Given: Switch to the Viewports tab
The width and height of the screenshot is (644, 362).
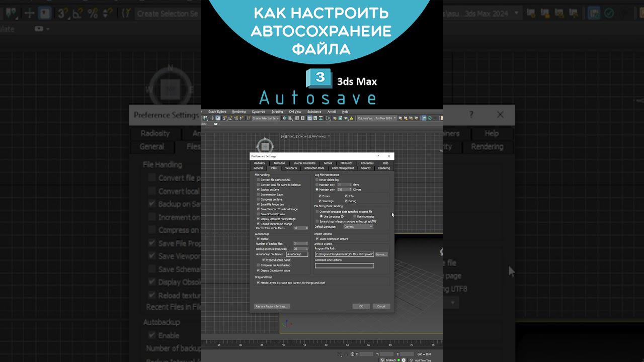Looking at the screenshot, I should pos(291,168).
